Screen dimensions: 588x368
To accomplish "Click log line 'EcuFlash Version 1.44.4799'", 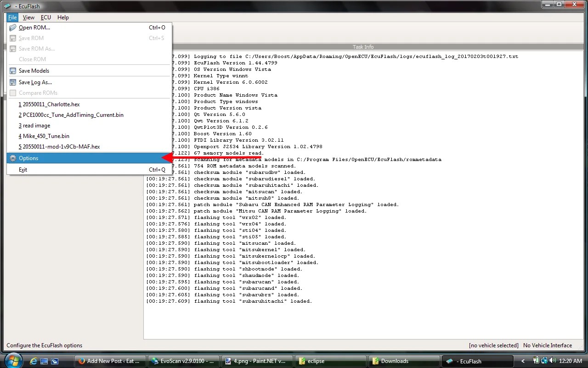I will click(x=236, y=63).
